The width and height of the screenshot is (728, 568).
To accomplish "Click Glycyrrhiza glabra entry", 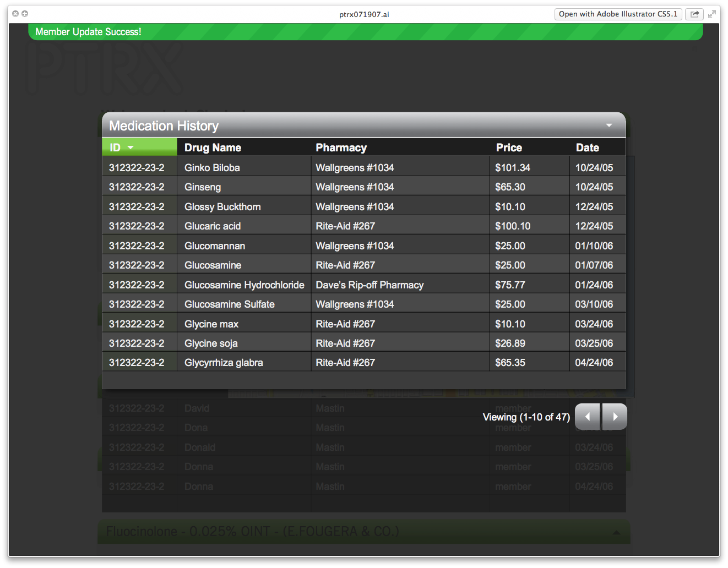I will (x=224, y=363).
